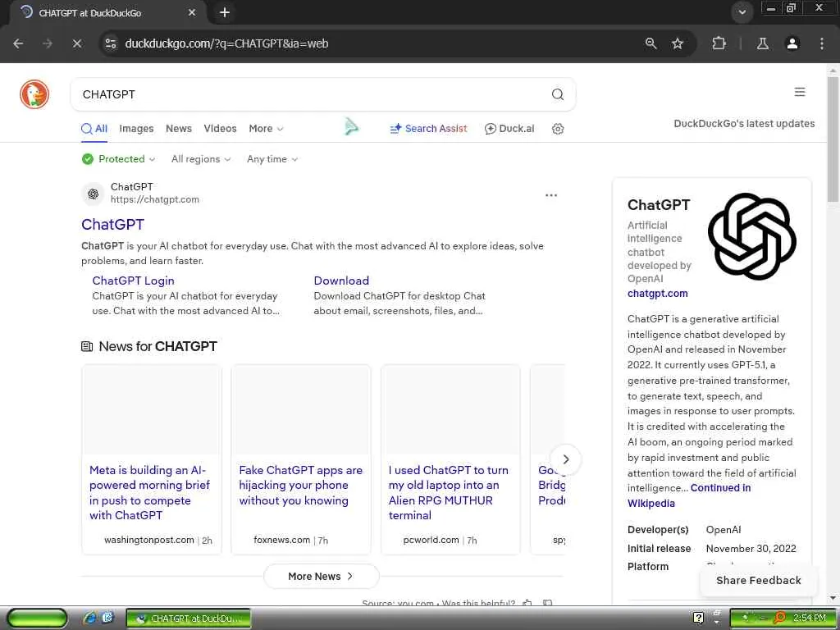Screen dimensions: 840x630
Task: Click More News button
Action: (322, 577)
